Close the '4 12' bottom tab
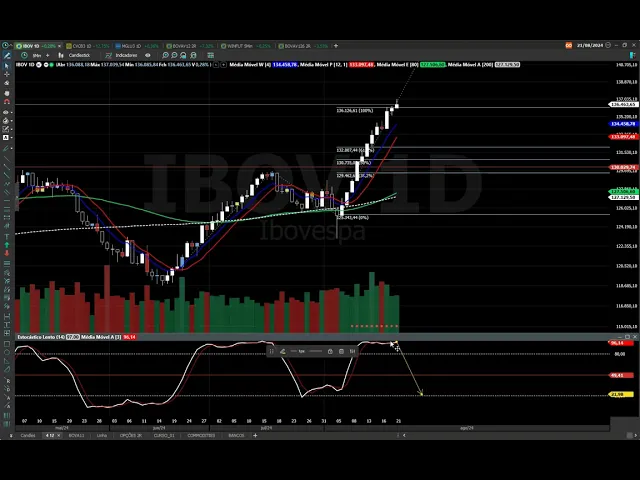The image size is (640, 480). point(58,436)
